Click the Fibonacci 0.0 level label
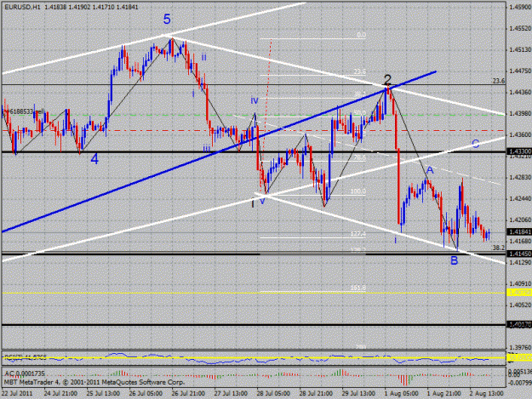This screenshot has width=532, height=399. 362,35
